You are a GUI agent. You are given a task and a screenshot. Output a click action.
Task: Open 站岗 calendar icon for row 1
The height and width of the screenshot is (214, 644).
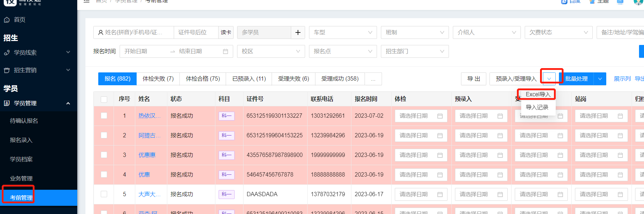coord(621,116)
